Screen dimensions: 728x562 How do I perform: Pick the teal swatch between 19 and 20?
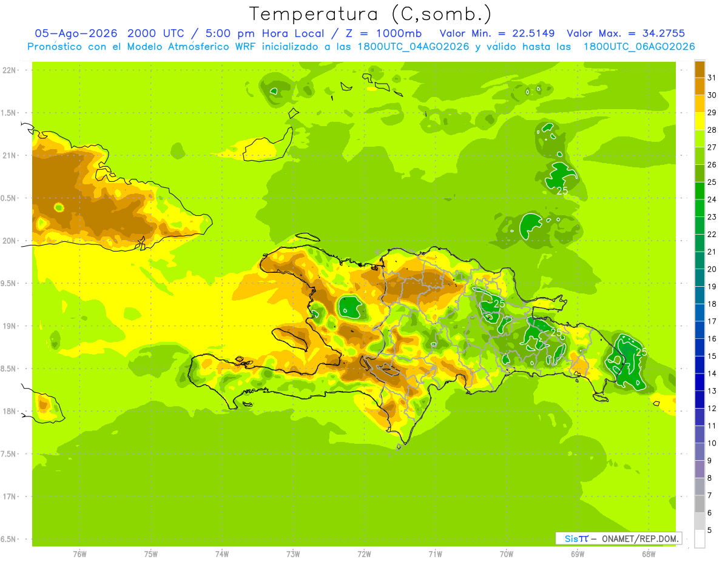coord(699,278)
